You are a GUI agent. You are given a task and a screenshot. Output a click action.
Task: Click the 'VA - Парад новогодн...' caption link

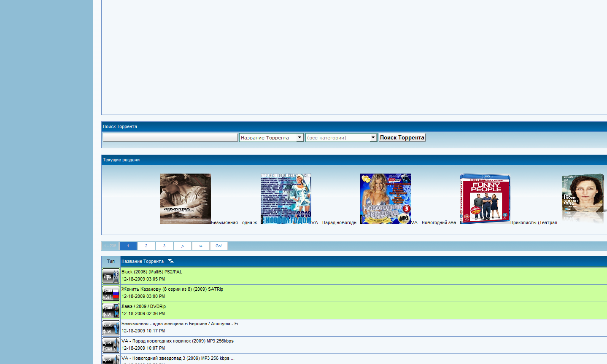coord(336,222)
